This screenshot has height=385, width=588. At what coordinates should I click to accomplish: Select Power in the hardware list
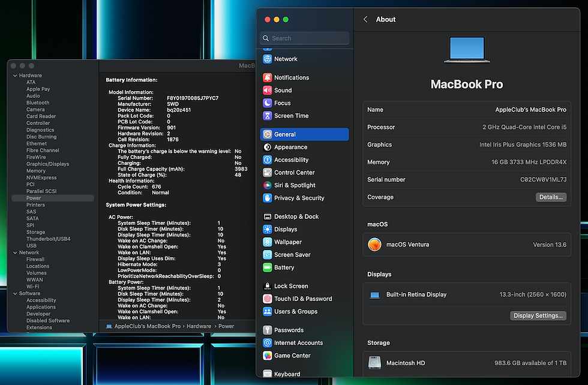point(53,198)
